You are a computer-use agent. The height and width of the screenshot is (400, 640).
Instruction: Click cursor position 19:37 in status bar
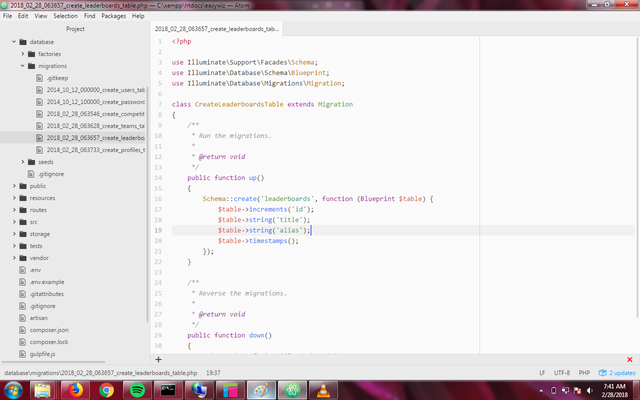pos(213,371)
